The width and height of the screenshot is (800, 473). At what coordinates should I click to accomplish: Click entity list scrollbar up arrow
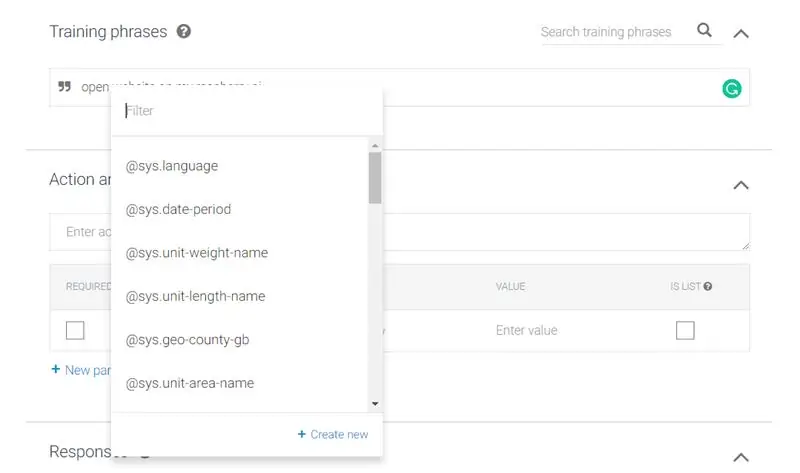(x=375, y=146)
